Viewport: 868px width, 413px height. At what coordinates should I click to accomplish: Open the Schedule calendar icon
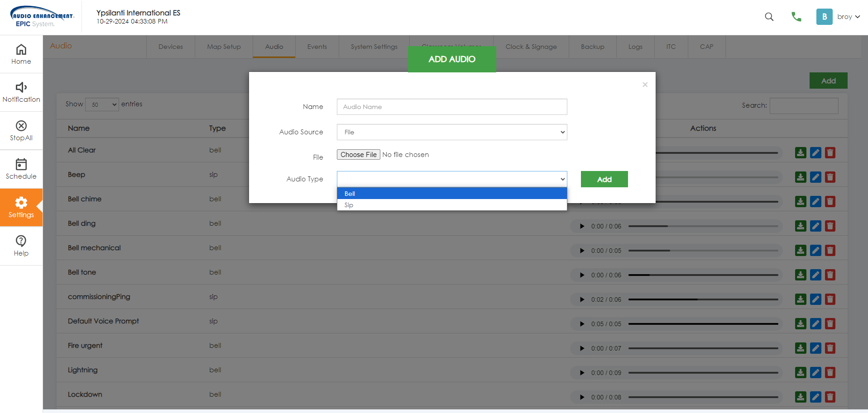(x=21, y=164)
